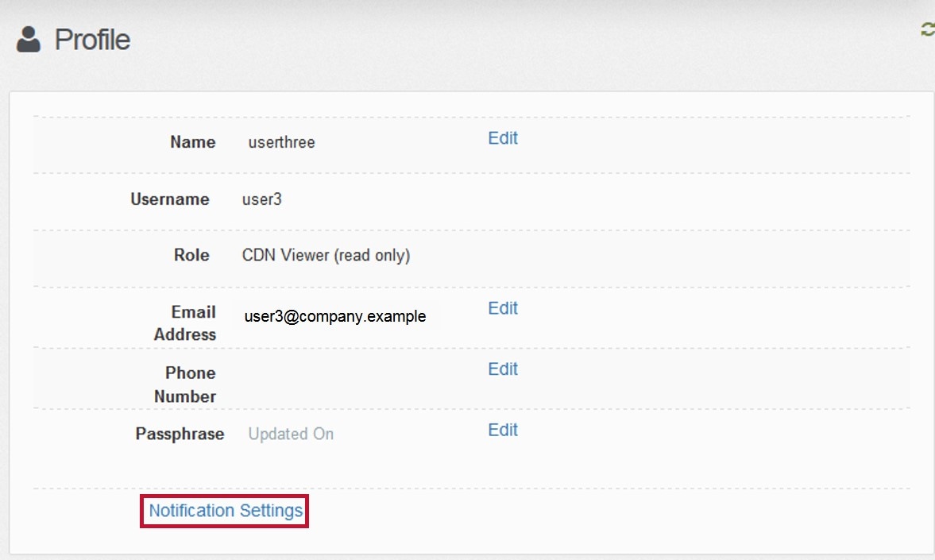Click the profile user silhouette icon
The image size is (935, 560).
point(29,40)
